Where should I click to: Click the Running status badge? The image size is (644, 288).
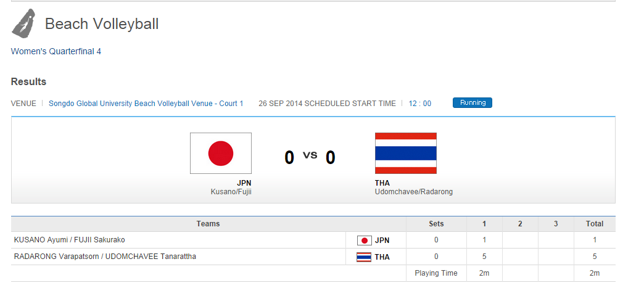point(473,103)
